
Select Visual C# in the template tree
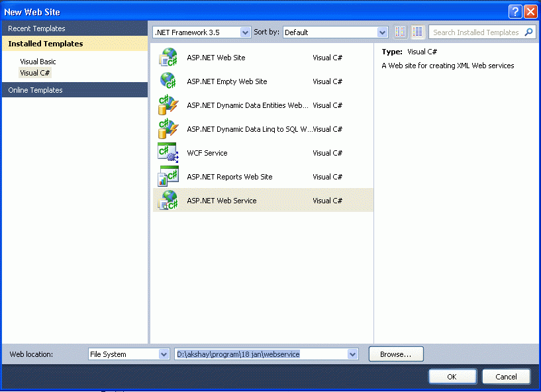point(35,73)
